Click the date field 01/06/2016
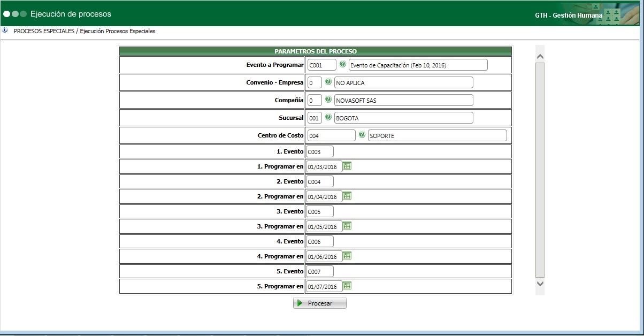This screenshot has height=336, width=644. click(324, 256)
